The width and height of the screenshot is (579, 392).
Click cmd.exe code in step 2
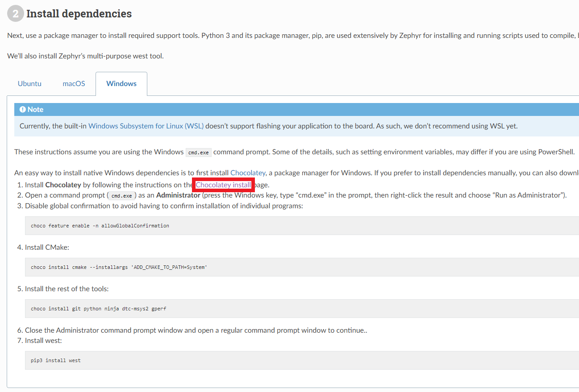point(122,195)
